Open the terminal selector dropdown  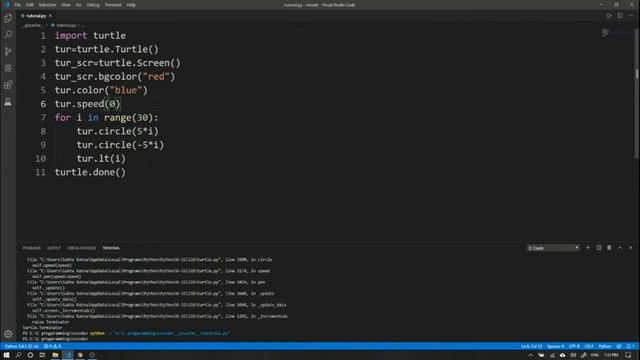tap(553, 248)
